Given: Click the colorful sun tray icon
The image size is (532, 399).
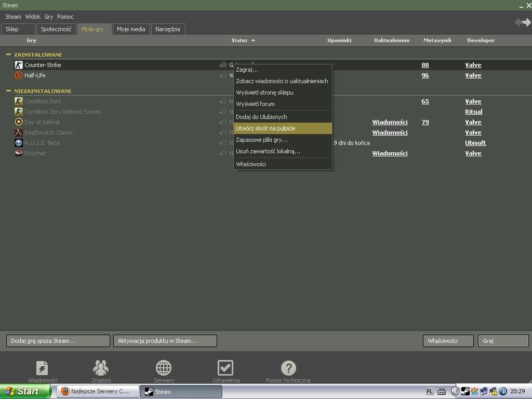Looking at the screenshot, I should tap(475, 392).
